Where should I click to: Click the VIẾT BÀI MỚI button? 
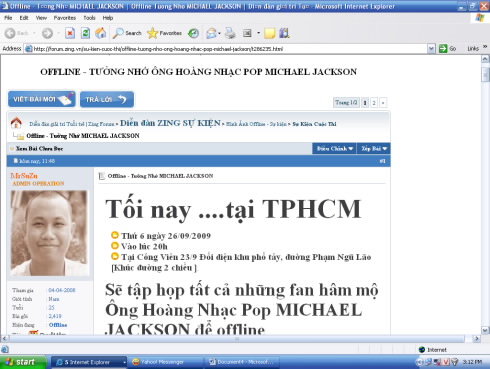pos(42,99)
